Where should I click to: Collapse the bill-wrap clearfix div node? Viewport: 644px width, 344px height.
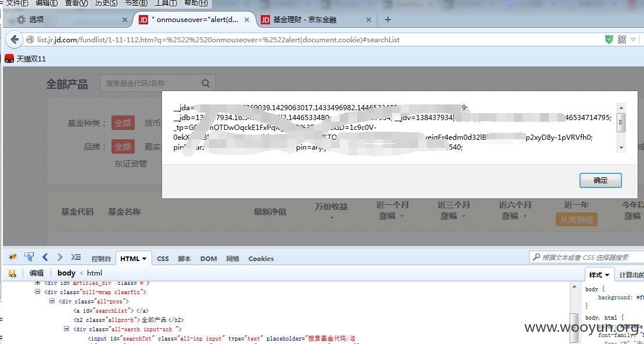coord(37,292)
